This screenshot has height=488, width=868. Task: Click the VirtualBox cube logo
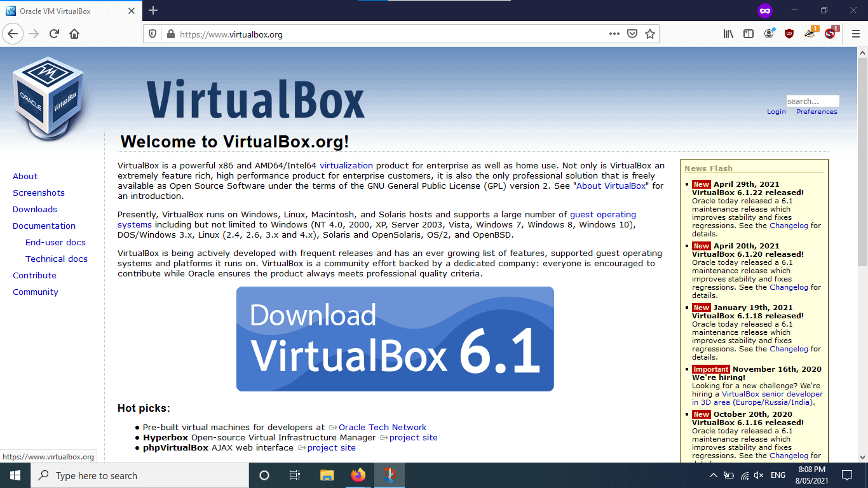(x=48, y=98)
